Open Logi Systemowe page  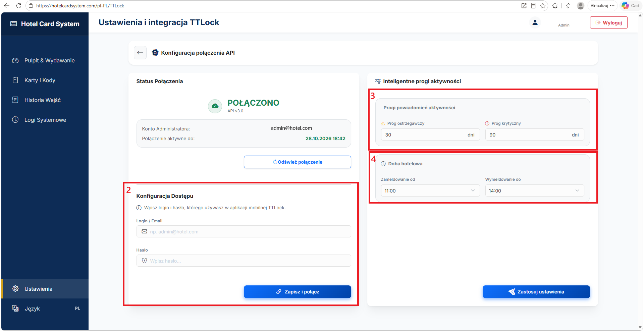point(45,120)
